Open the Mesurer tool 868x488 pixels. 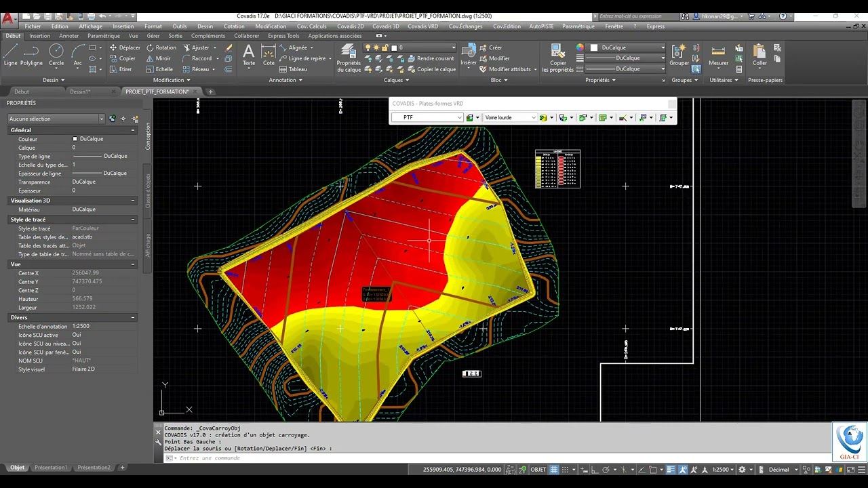click(718, 56)
